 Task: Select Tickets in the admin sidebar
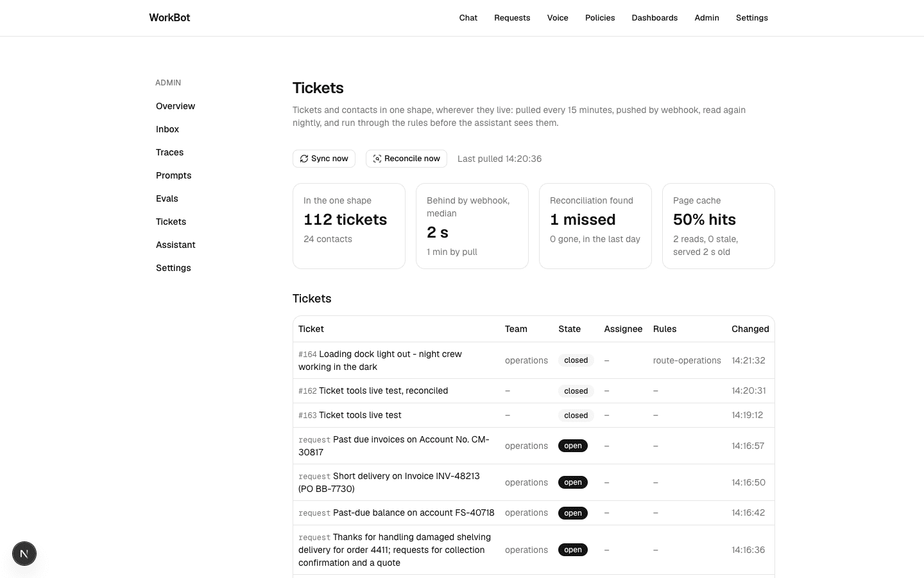171,222
